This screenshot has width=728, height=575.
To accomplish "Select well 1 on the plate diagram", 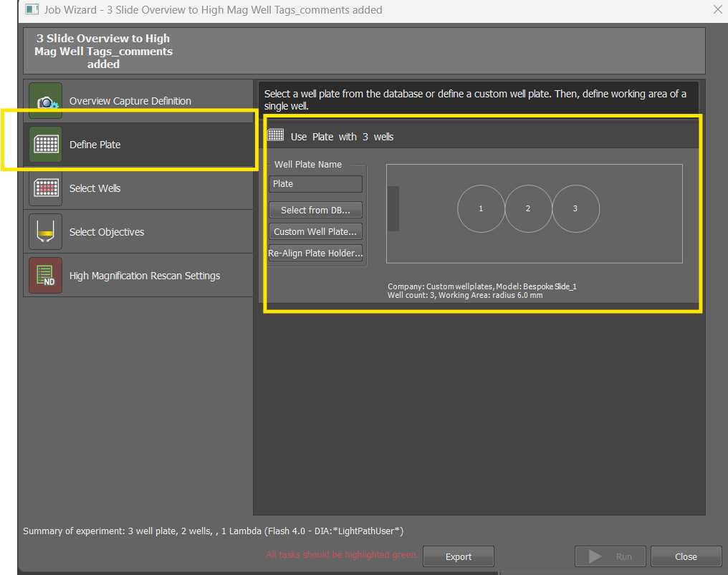I will [x=481, y=208].
